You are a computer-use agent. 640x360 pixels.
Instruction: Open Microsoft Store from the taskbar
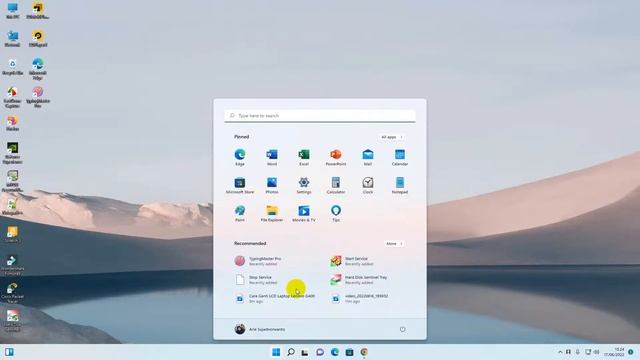click(x=349, y=352)
